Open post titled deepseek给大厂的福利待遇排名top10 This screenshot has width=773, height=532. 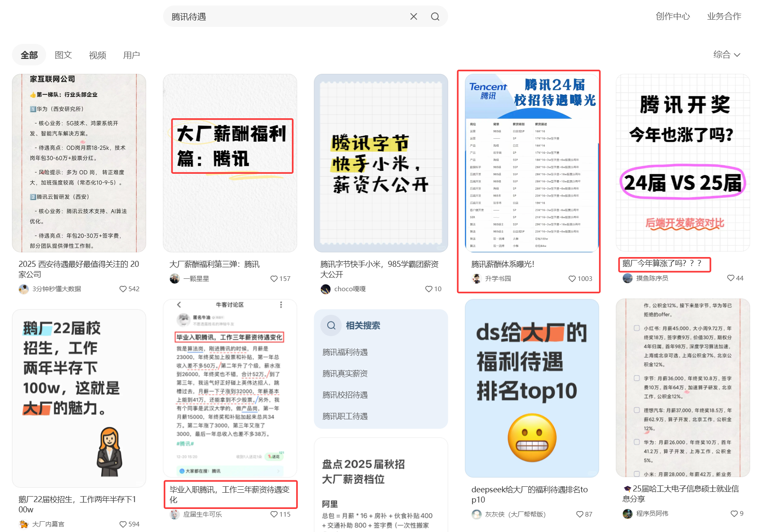[x=530, y=494]
